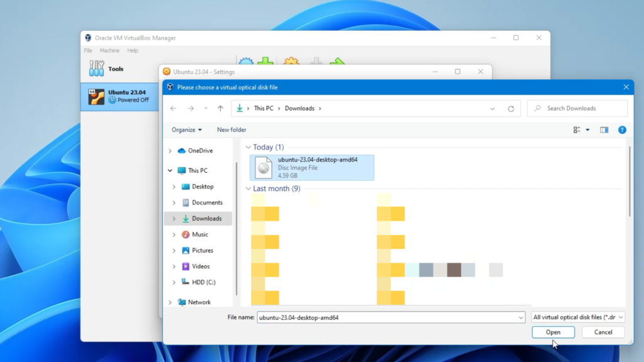Viewport: 644px width, 362px height.
Task: Select Music folder in navigation pane
Action: point(199,234)
